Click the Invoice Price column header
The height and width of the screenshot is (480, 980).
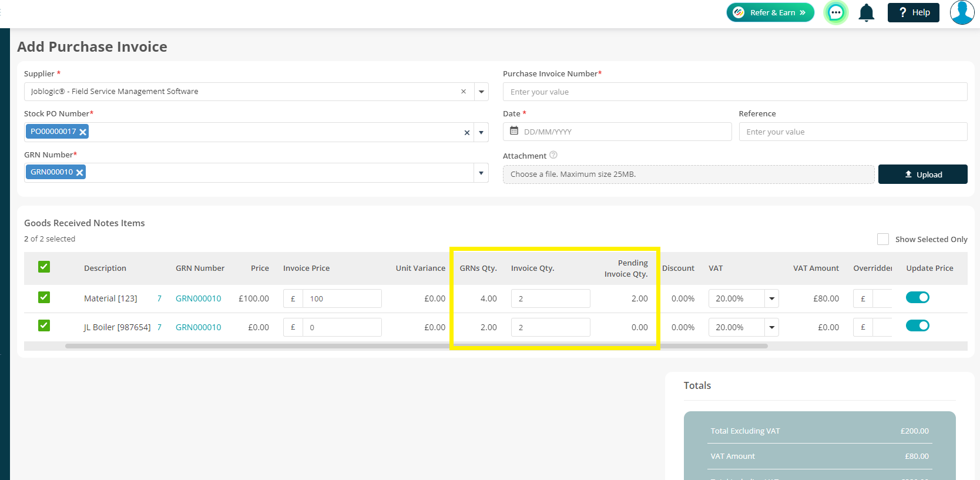point(306,268)
